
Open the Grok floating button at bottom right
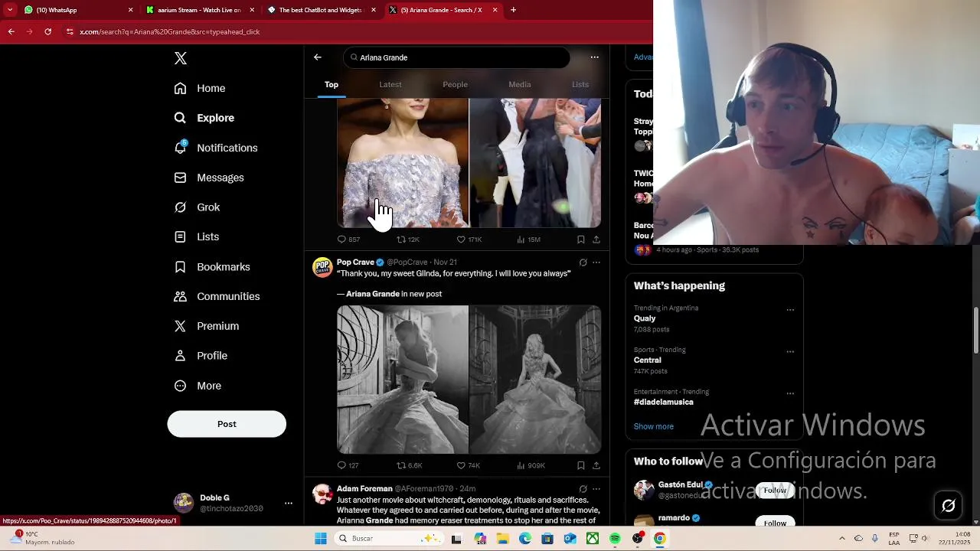coord(949,506)
